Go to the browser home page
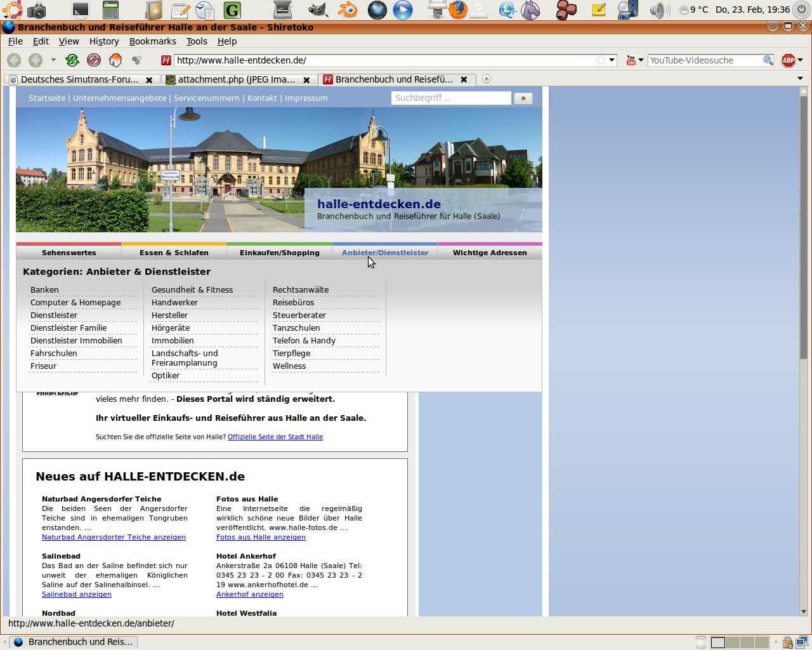The width and height of the screenshot is (812, 650). coord(115,60)
